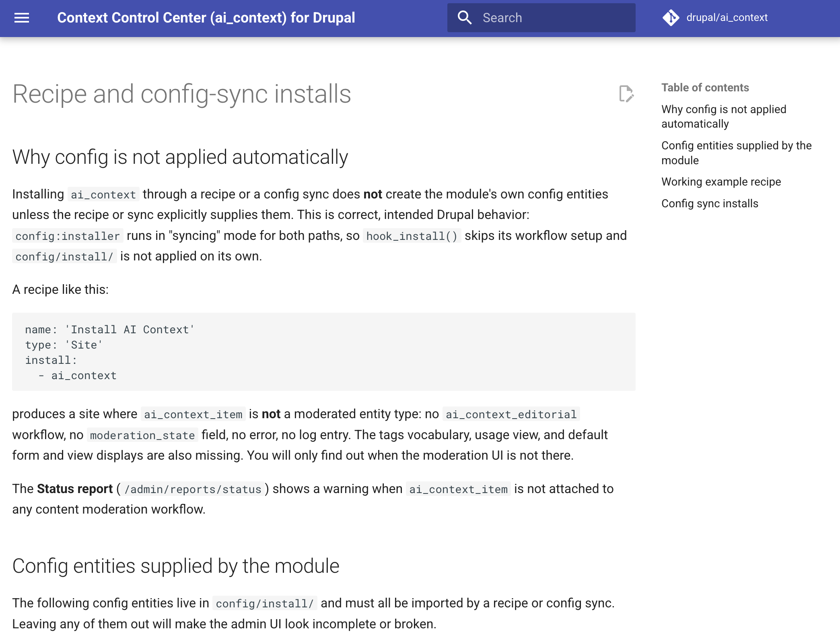Screen dimensions: 840x644
Task: Click the "name: 'Install AI Context'" code line
Action: (110, 330)
